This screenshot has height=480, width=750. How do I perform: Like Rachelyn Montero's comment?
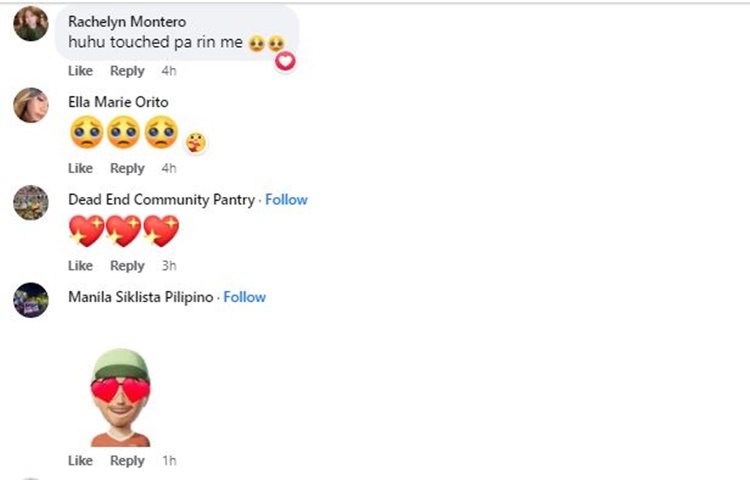(80, 71)
